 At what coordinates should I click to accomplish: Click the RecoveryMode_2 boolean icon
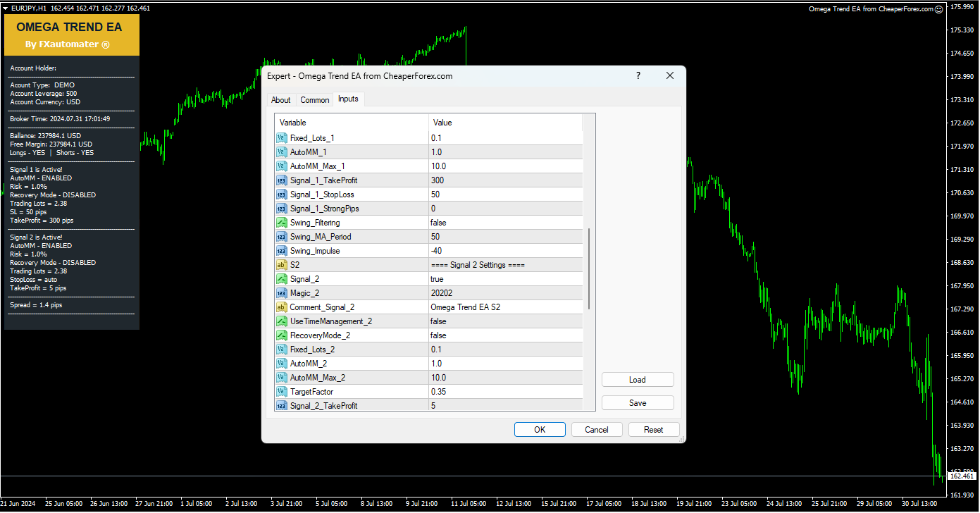[281, 335]
